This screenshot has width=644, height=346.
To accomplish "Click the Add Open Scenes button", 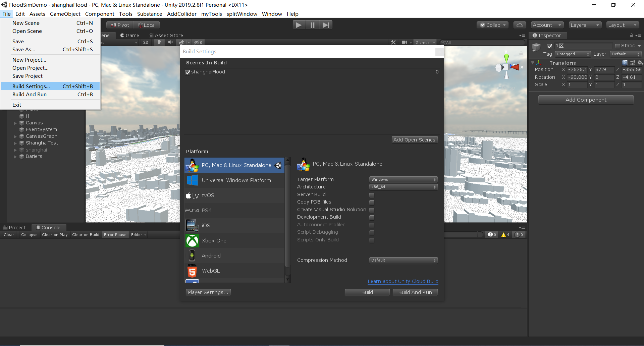I will pyautogui.click(x=414, y=140).
